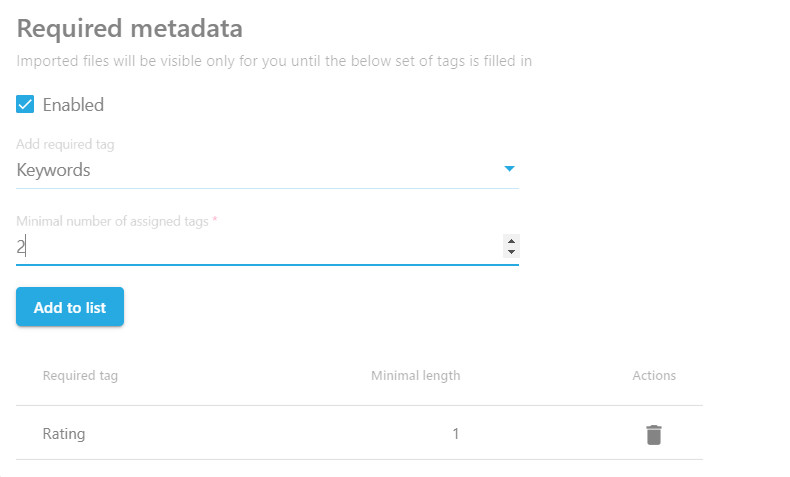Screen dimensions: 790x477
Task: Click the Rating minimal length value 1
Action: 455,434
